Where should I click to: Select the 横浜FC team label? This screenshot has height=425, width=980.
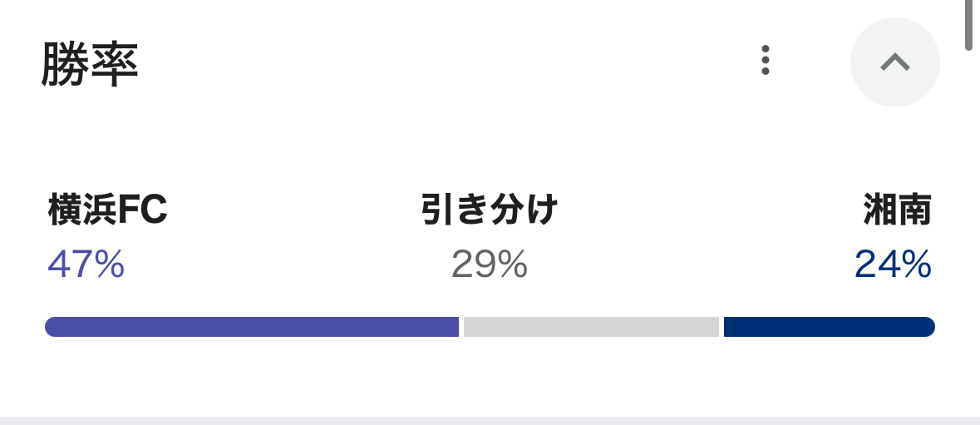108,210
